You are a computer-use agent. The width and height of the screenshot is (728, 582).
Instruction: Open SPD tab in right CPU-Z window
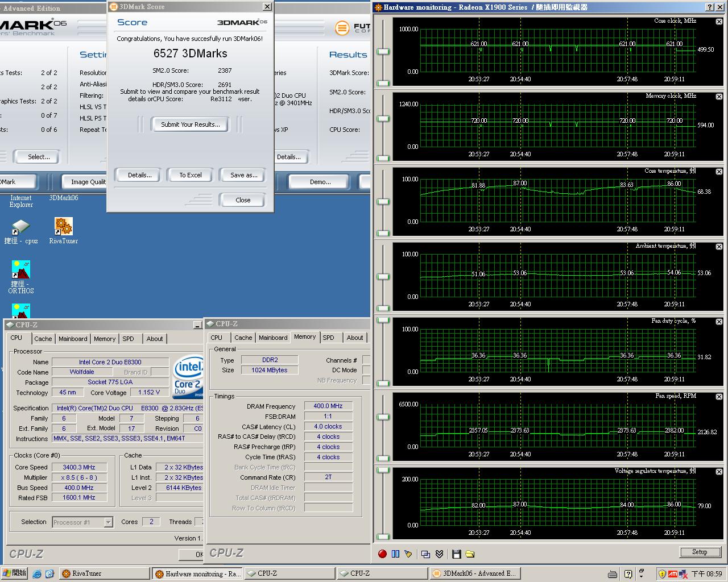[329, 338]
